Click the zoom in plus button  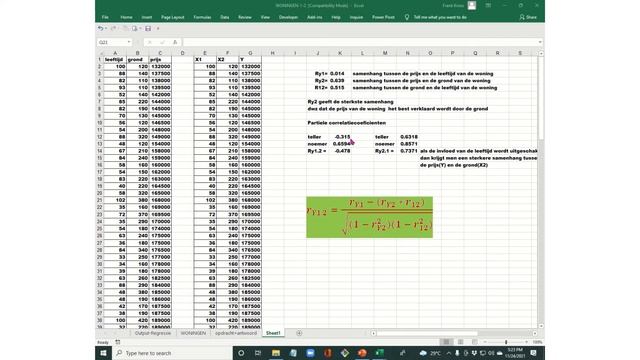[x=527, y=342]
